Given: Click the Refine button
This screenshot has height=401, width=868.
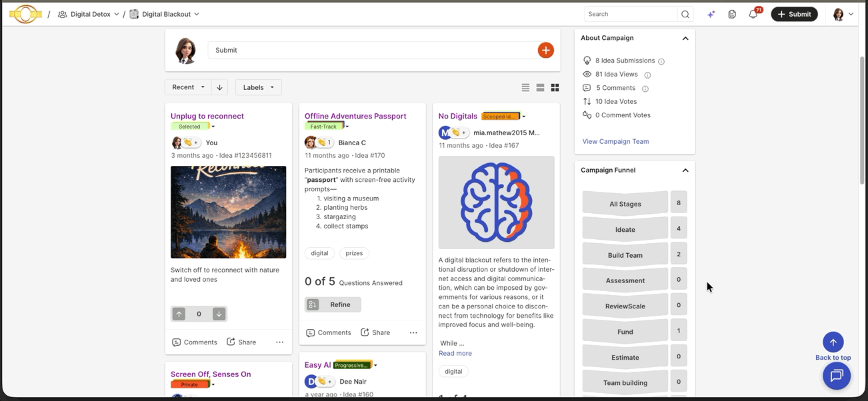Looking at the screenshot, I should (333, 304).
